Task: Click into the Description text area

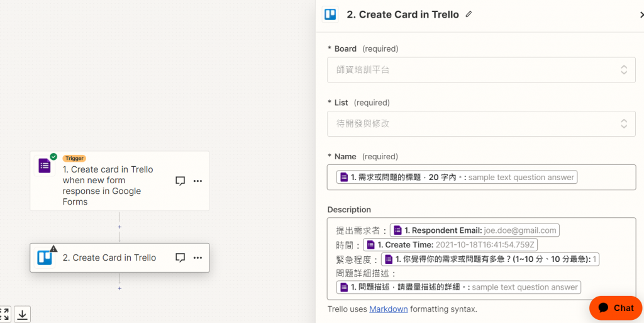Action: point(481,259)
